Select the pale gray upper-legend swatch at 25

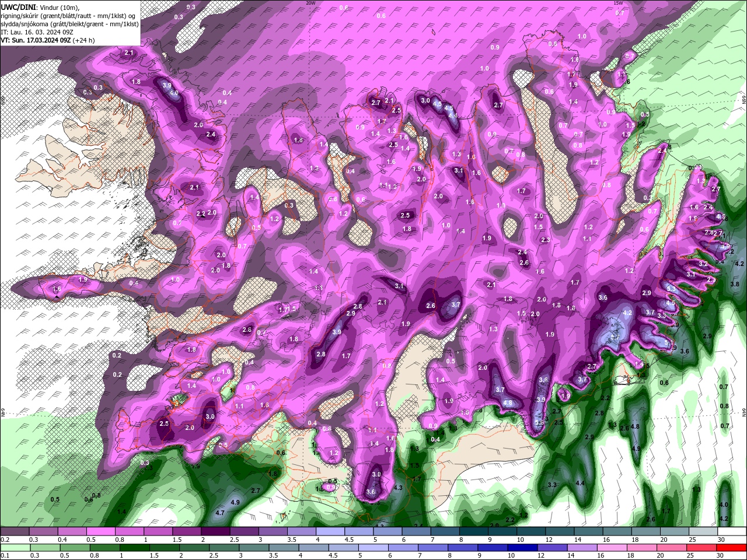click(703, 531)
